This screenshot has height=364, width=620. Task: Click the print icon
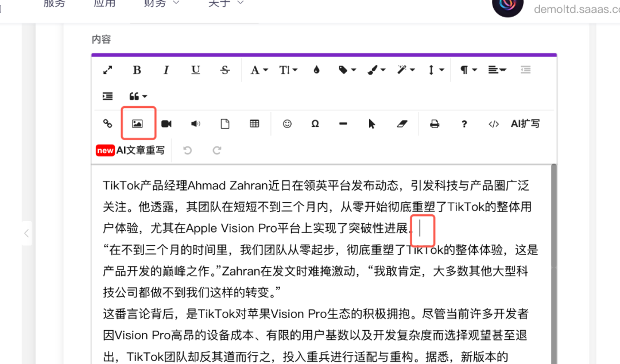(435, 123)
